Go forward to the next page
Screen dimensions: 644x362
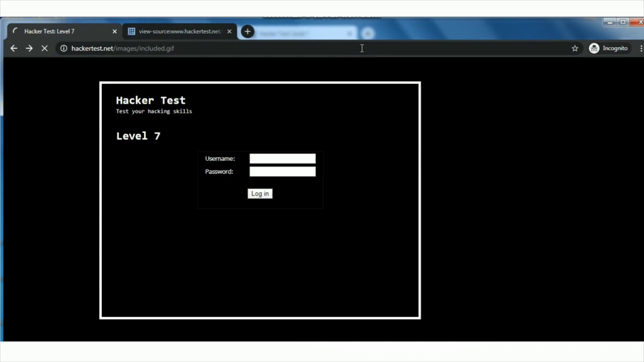[x=29, y=48]
